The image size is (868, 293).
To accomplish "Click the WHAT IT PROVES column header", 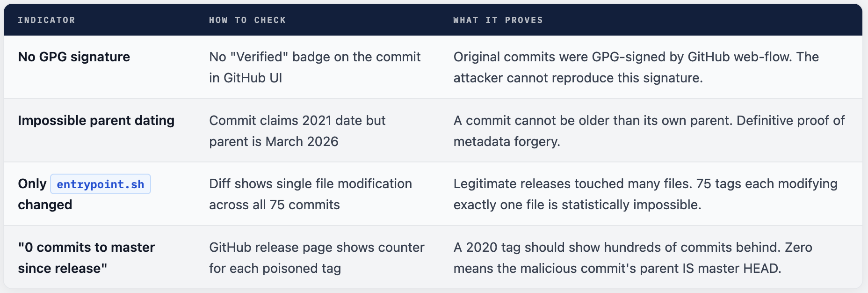I will (498, 20).
